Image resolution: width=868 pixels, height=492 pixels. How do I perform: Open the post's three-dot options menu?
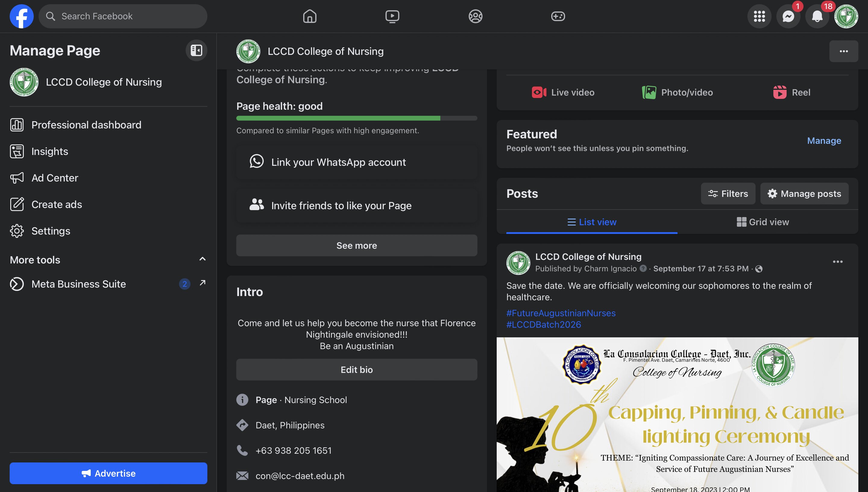point(838,262)
